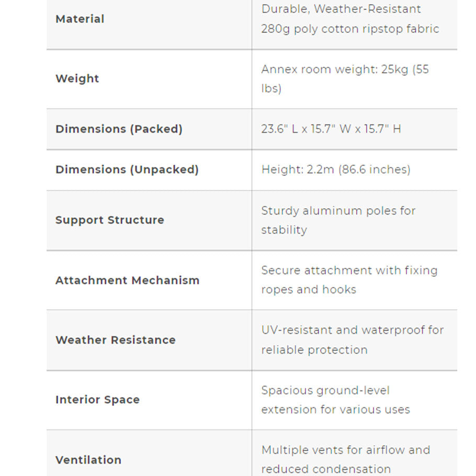Screen dimensions: 476x476
Task: Click the Weight row label
Action: pos(77,78)
